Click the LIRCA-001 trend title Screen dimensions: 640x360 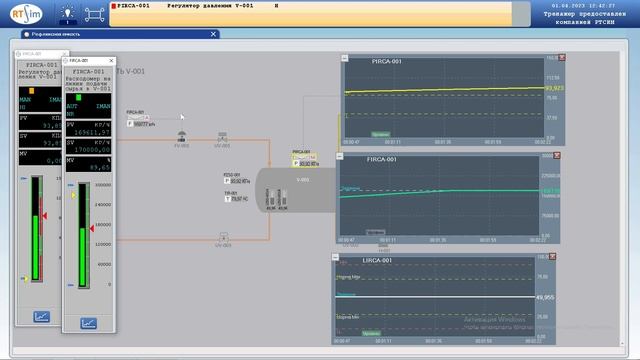[x=377, y=260]
